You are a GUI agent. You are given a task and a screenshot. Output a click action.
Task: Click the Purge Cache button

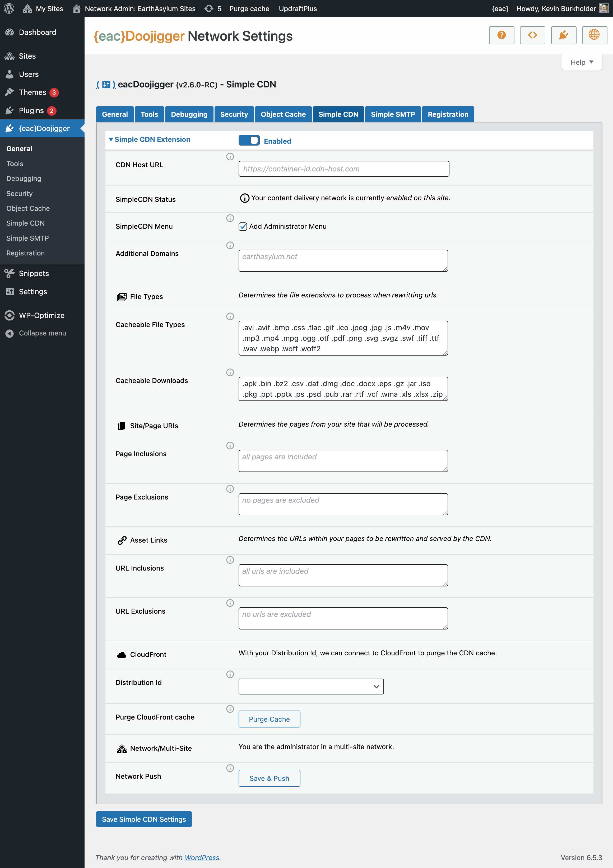(x=269, y=719)
